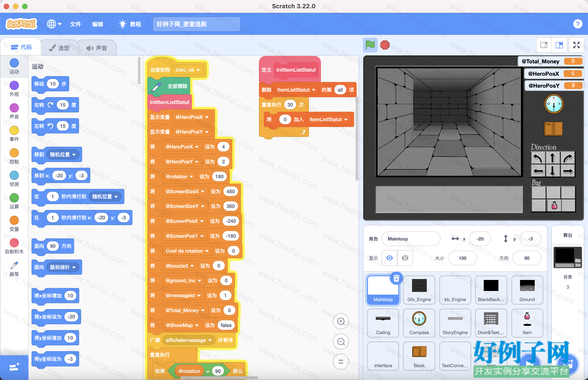Select the Events (事件) category

pyautogui.click(x=14, y=134)
